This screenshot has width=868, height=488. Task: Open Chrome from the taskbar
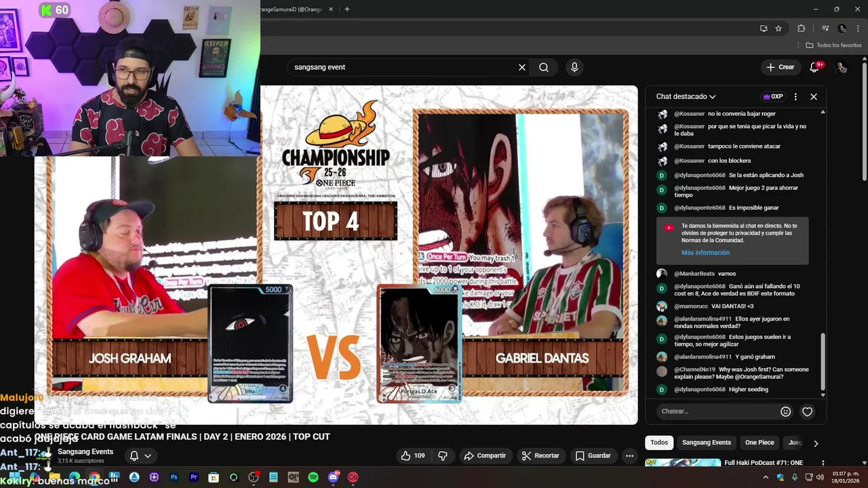[x=94, y=477]
